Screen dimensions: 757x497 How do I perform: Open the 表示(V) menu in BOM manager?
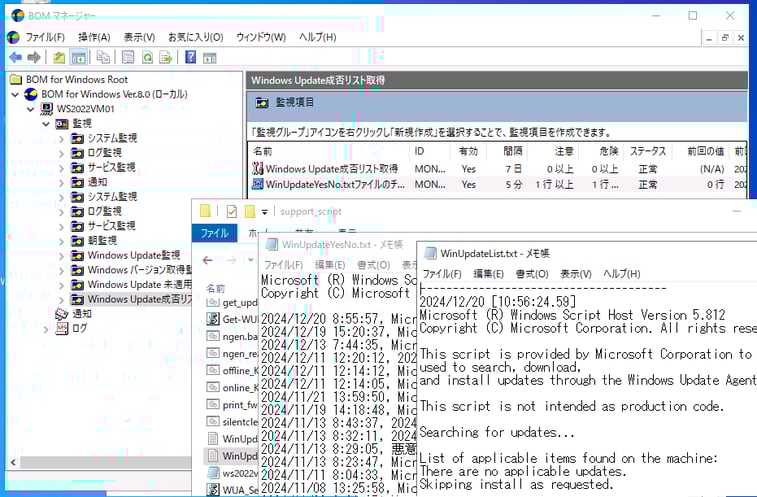(139, 37)
